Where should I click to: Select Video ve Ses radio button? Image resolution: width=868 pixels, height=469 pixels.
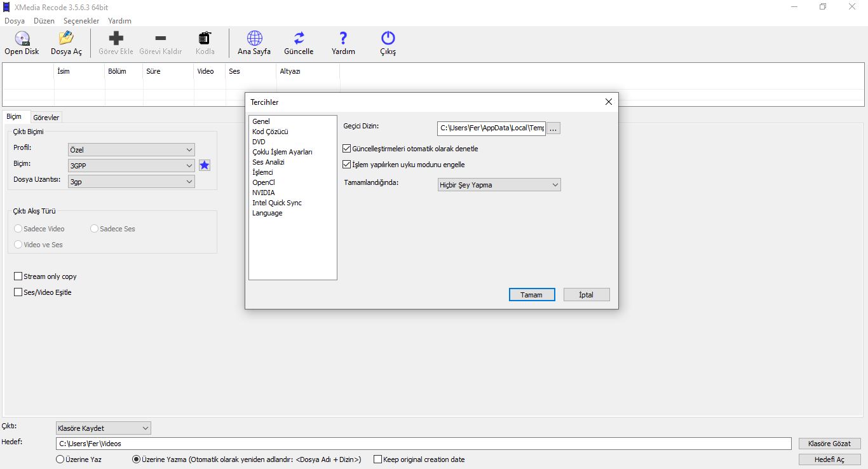tap(18, 245)
